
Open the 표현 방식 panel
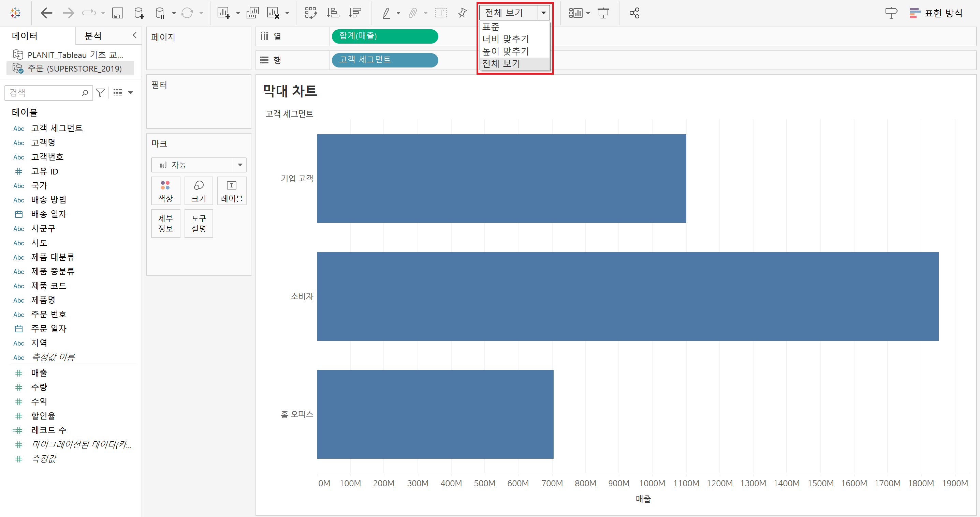click(x=937, y=13)
